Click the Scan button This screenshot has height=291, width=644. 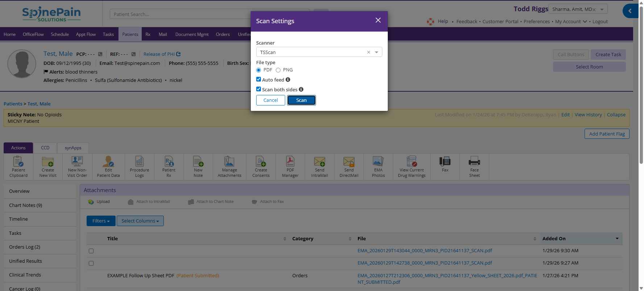(x=301, y=100)
